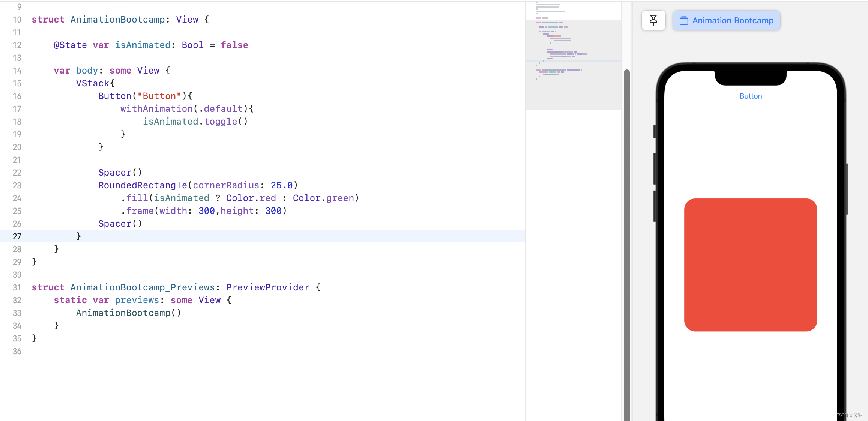Select VStack on line 15
Image resolution: width=868 pixels, height=421 pixels.
pos(92,83)
